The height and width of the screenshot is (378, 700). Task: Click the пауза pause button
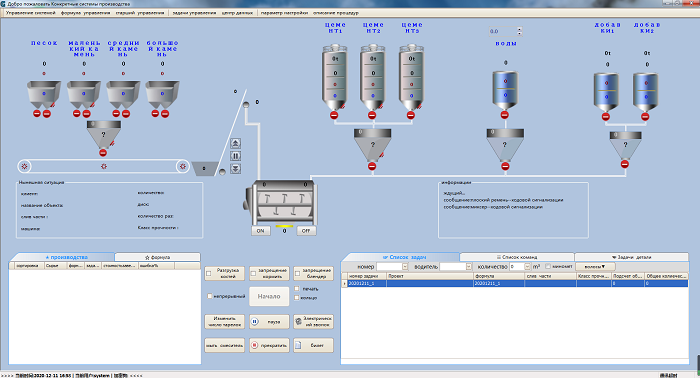pos(269,322)
